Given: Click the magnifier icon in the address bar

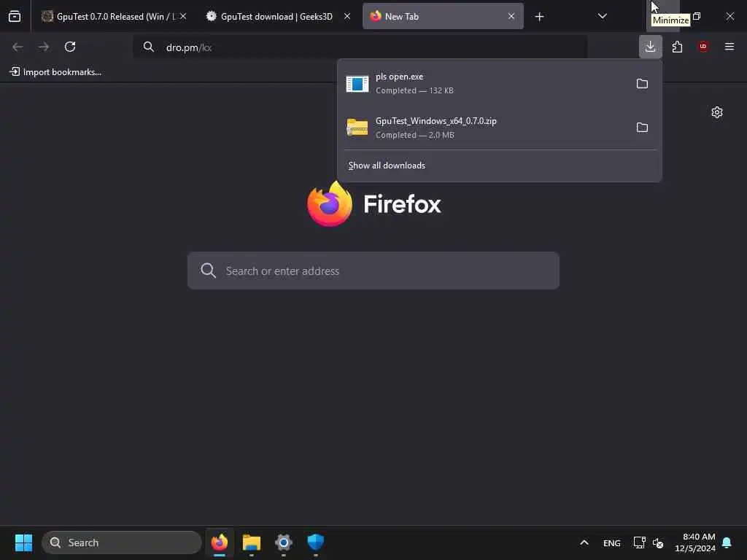Looking at the screenshot, I should [149, 47].
